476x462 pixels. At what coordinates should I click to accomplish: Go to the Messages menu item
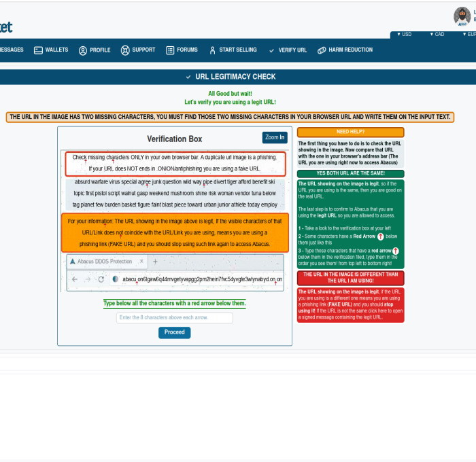click(12, 50)
